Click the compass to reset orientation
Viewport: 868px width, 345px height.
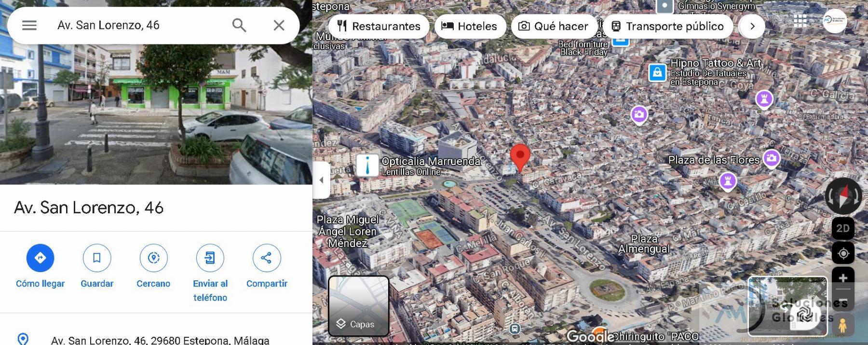(843, 196)
